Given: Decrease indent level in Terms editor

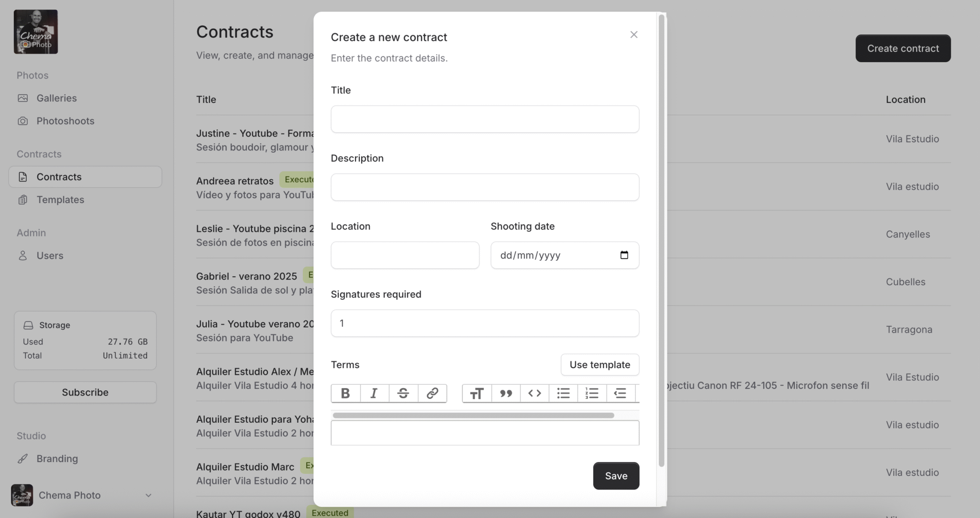Looking at the screenshot, I should pyautogui.click(x=620, y=394).
